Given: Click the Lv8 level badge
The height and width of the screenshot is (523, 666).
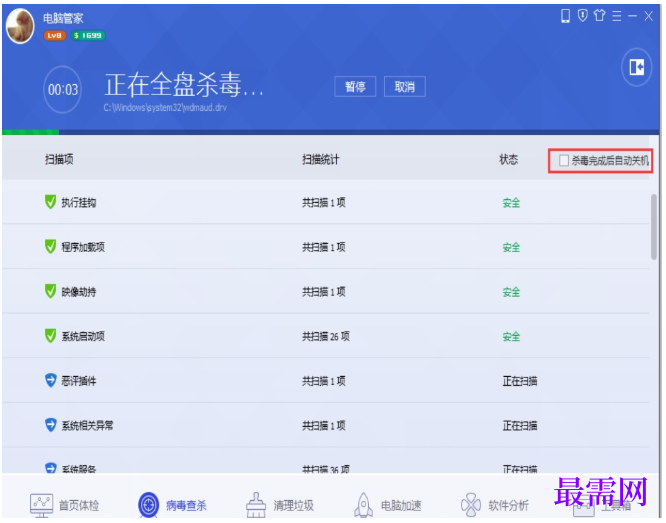Looking at the screenshot, I should pos(54,36).
